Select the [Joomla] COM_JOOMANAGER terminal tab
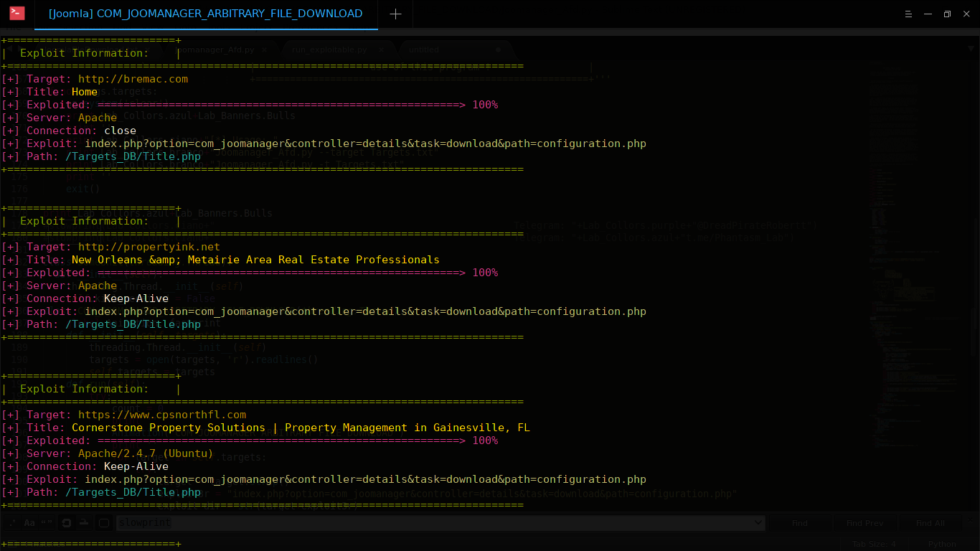 tap(205, 14)
